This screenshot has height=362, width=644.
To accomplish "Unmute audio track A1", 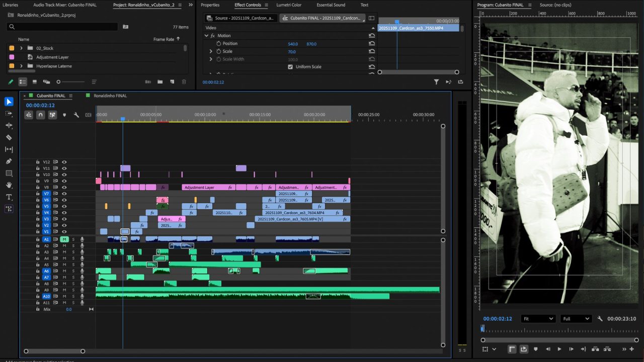I will [x=64, y=239].
